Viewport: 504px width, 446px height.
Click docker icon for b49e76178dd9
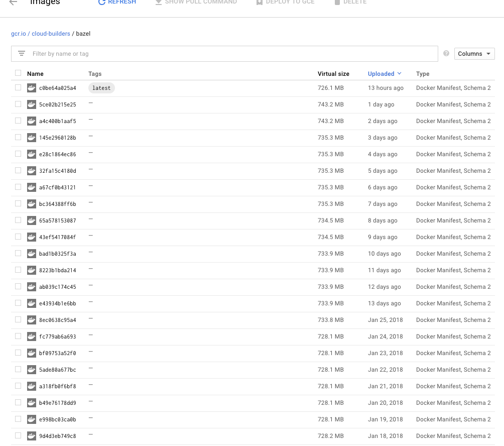(x=32, y=403)
